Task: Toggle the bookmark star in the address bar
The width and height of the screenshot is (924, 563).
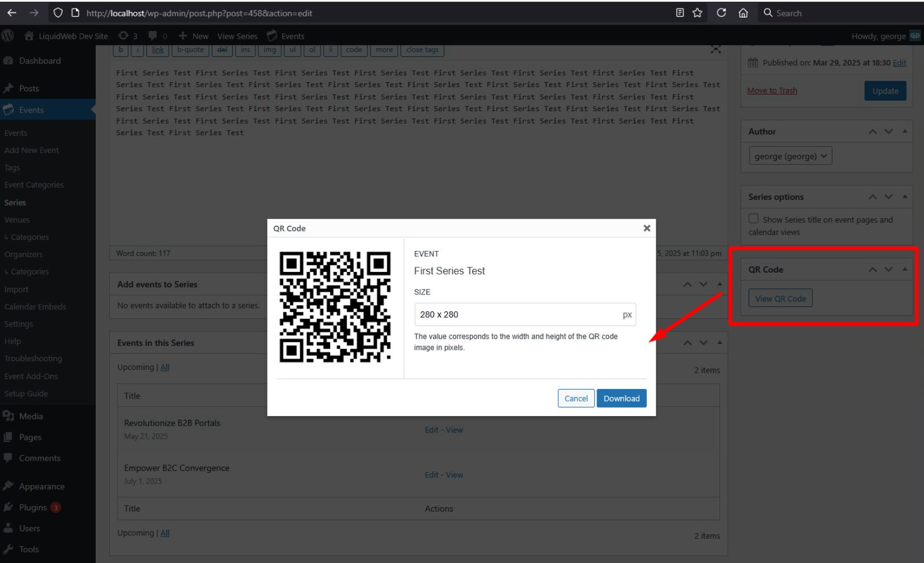Action: (698, 12)
